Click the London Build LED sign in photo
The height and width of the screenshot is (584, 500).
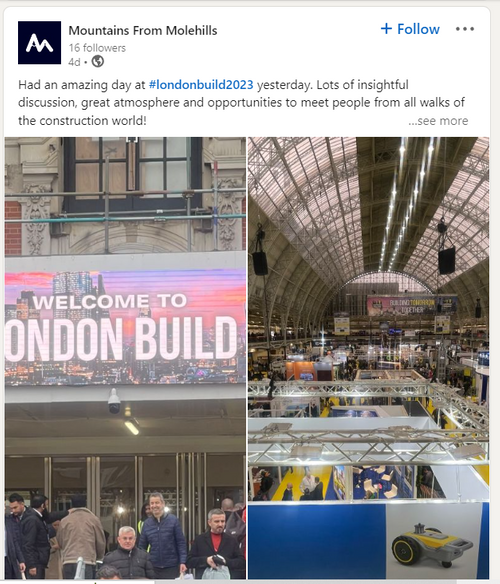pos(125,327)
